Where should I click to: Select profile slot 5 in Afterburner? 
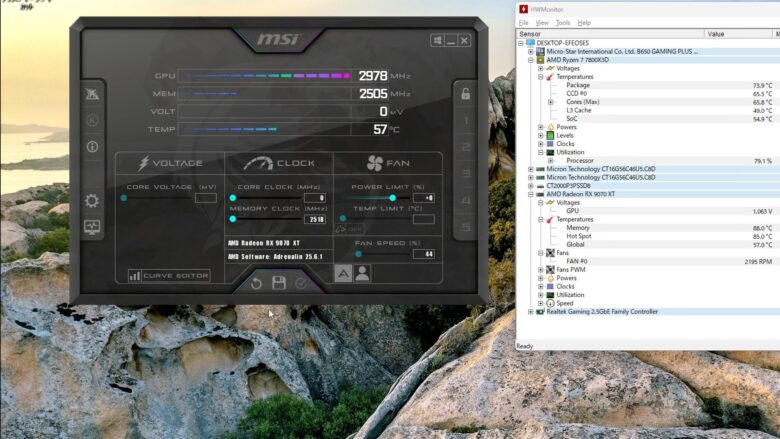point(466,227)
